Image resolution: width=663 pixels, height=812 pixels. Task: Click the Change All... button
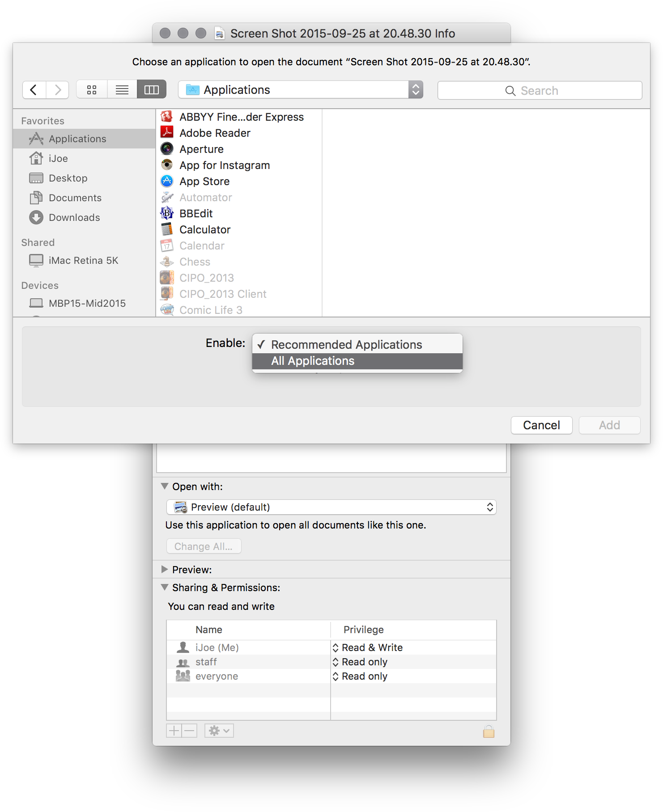coord(204,546)
